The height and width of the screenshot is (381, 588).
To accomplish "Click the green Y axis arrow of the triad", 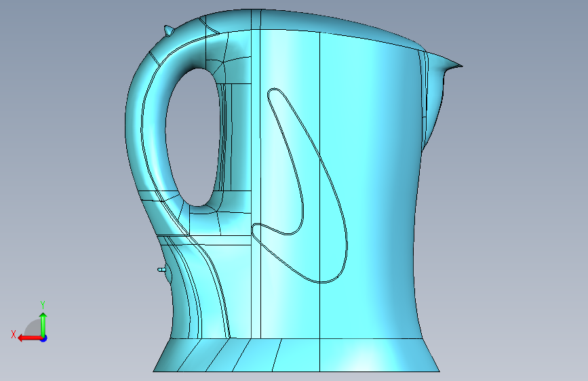I will [43, 324].
